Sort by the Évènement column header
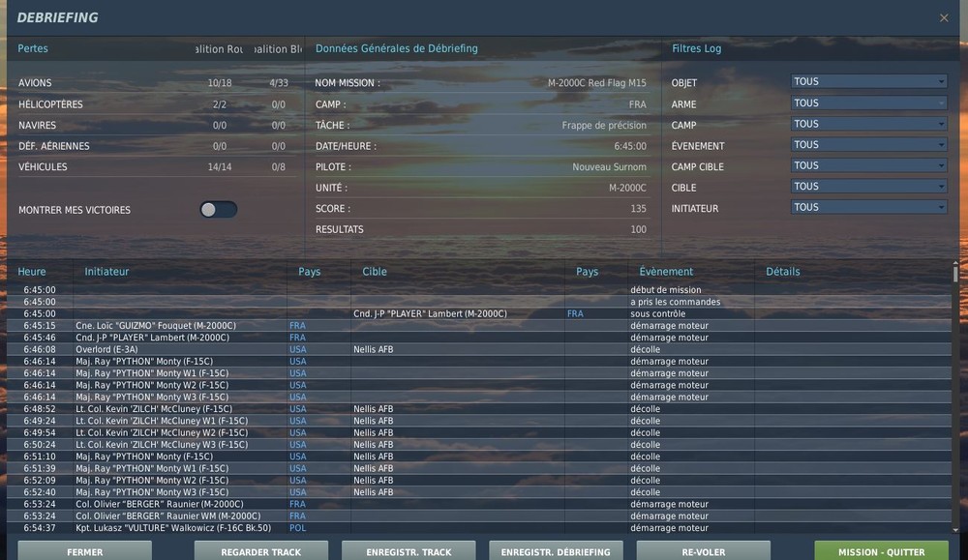This screenshot has width=968, height=560. [x=666, y=272]
